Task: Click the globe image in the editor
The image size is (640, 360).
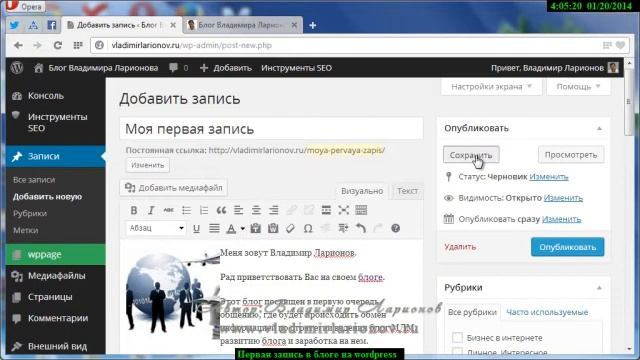Action: pyautogui.click(x=172, y=292)
